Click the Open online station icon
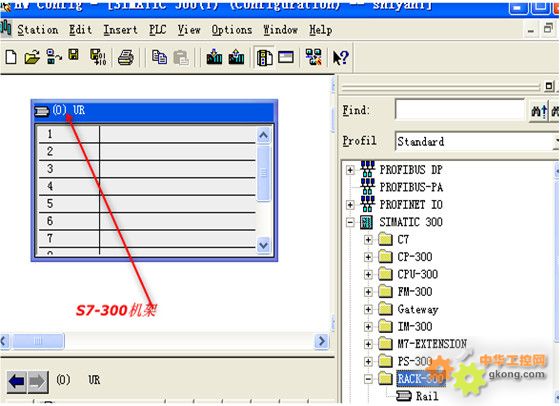This screenshot has height=406, width=560. [54, 57]
